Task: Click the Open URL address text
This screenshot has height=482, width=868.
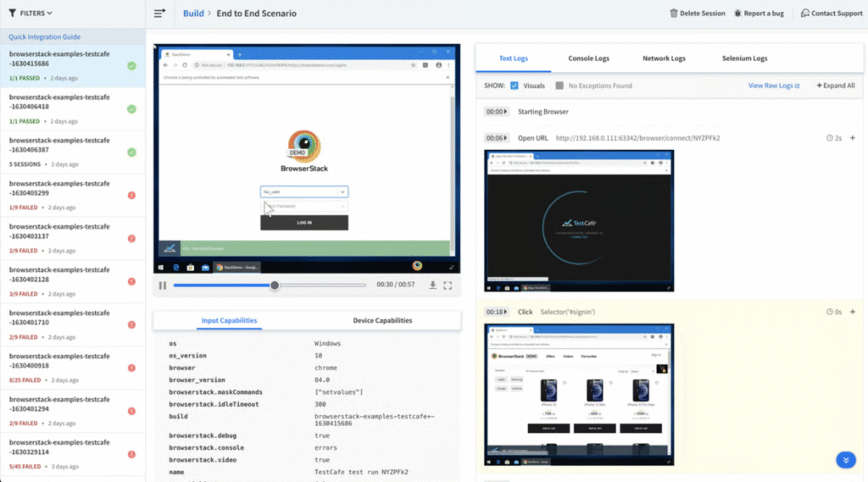Action: (x=637, y=138)
